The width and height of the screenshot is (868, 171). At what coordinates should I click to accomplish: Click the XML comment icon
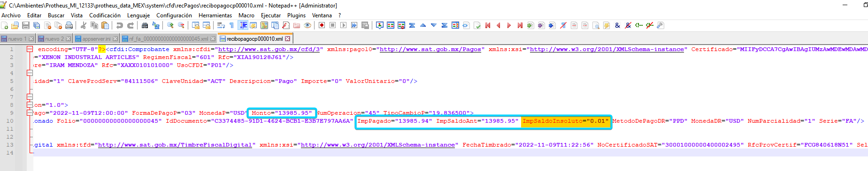[638, 25]
